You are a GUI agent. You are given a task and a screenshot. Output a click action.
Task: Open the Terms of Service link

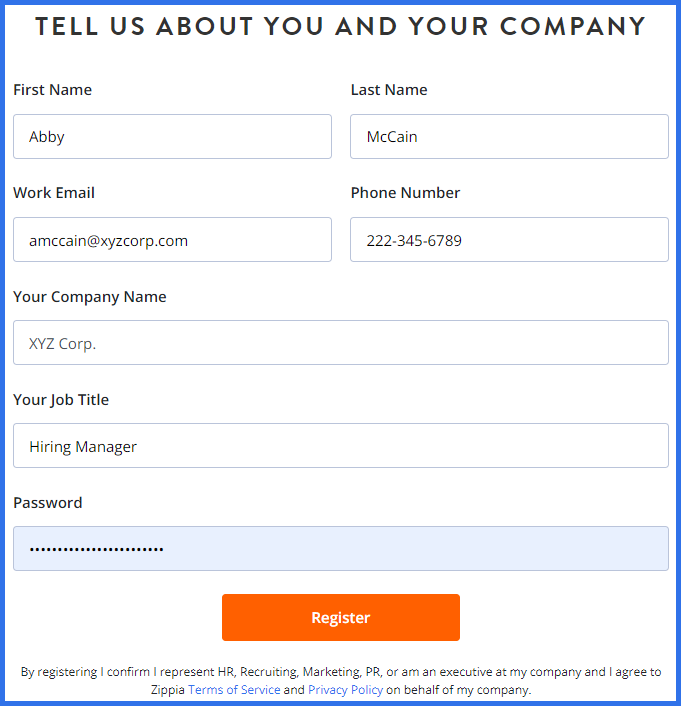pyautogui.click(x=234, y=690)
